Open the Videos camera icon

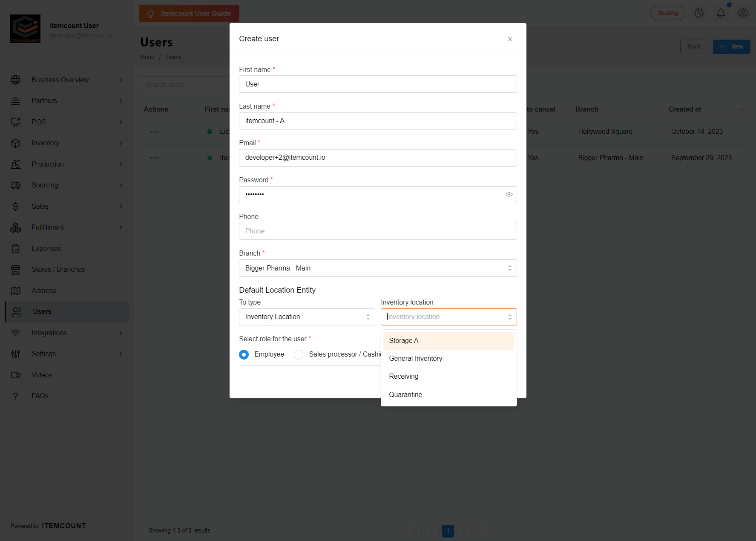(x=16, y=375)
